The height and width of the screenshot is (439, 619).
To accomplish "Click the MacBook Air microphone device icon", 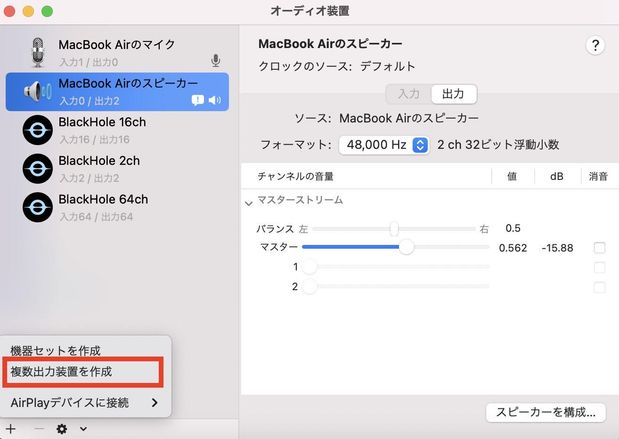I will click(x=38, y=52).
